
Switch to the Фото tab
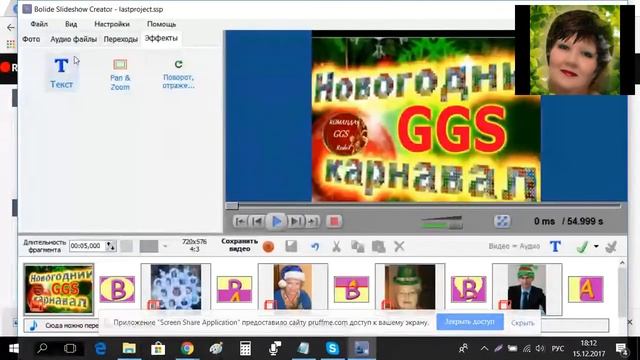coord(31,39)
